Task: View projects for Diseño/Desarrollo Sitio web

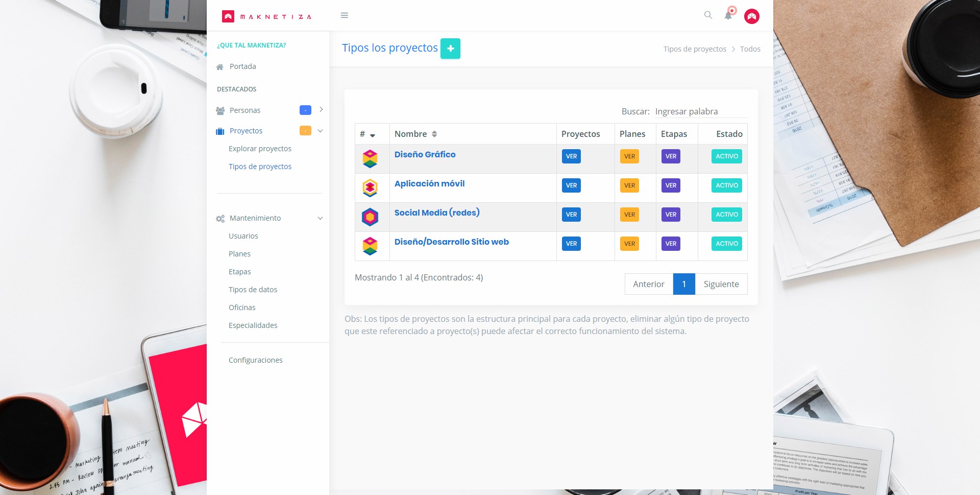Action: pyautogui.click(x=571, y=244)
